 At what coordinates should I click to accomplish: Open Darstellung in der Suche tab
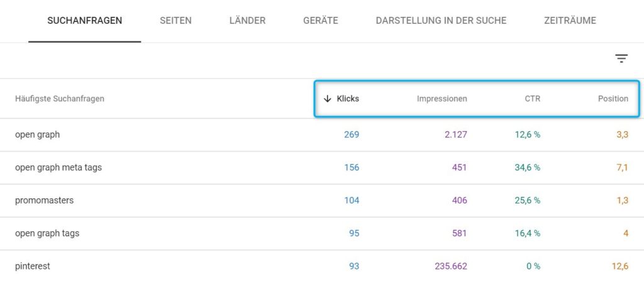pyautogui.click(x=441, y=21)
